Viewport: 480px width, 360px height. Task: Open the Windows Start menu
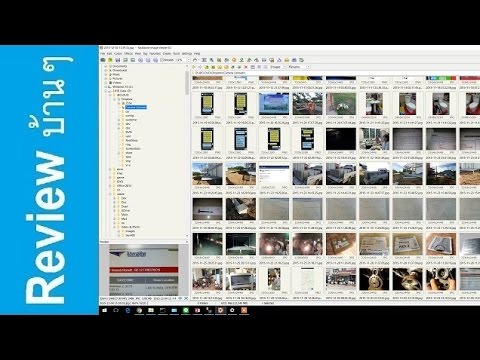(x=105, y=310)
